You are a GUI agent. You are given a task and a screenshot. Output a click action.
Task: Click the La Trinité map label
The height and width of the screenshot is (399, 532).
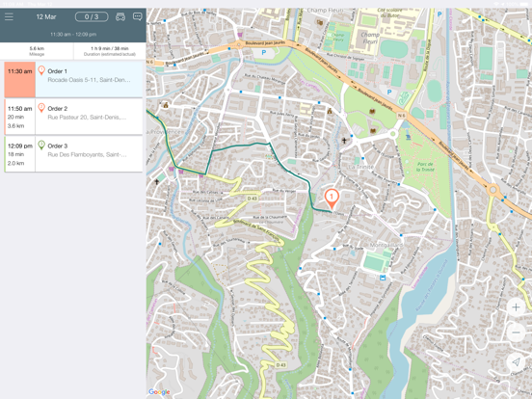[361, 167]
